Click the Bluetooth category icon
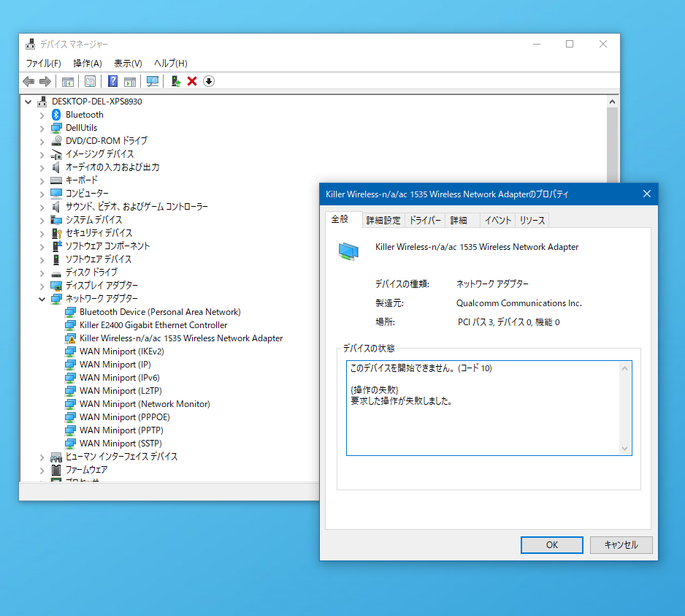The height and width of the screenshot is (616, 685). [x=56, y=115]
